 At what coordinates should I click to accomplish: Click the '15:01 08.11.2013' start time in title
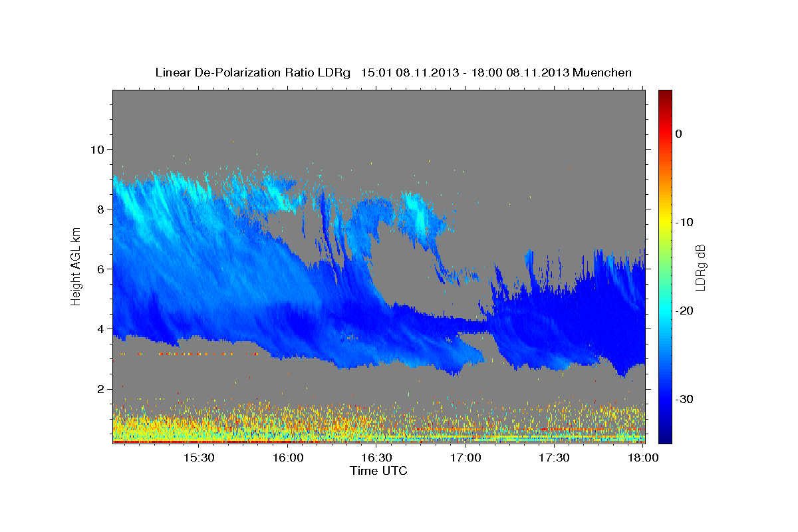pyautogui.click(x=410, y=72)
